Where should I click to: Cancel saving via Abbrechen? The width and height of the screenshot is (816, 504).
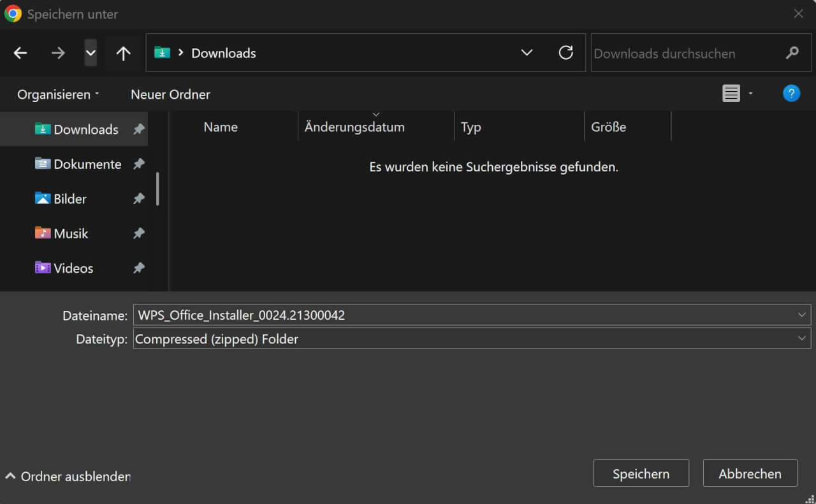tap(750, 473)
